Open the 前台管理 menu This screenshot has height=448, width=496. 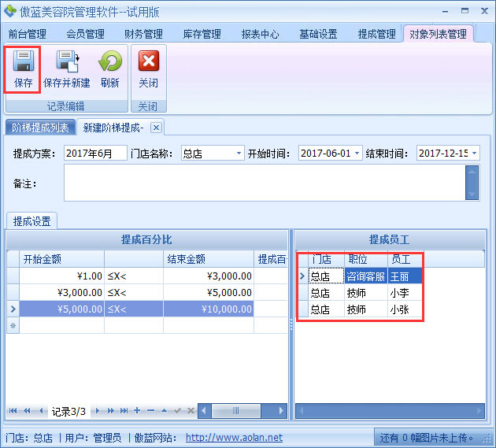pyautogui.click(x=28, y=34)
